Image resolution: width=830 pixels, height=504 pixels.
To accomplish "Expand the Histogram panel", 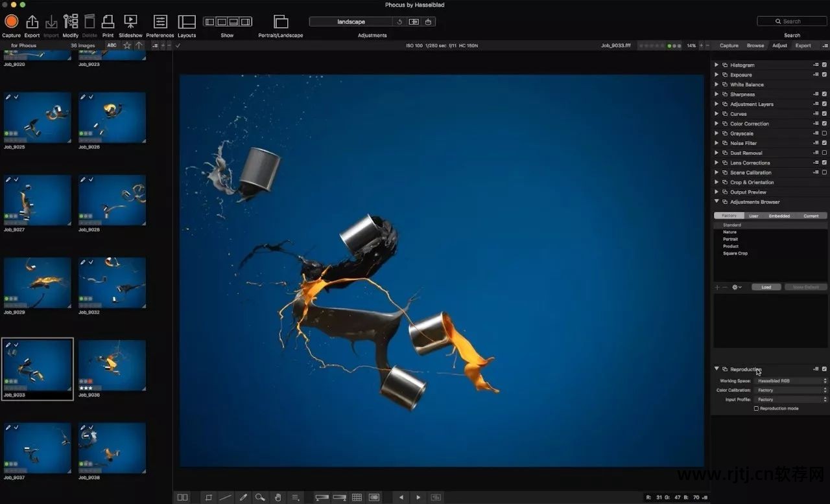I will [717, 65].
